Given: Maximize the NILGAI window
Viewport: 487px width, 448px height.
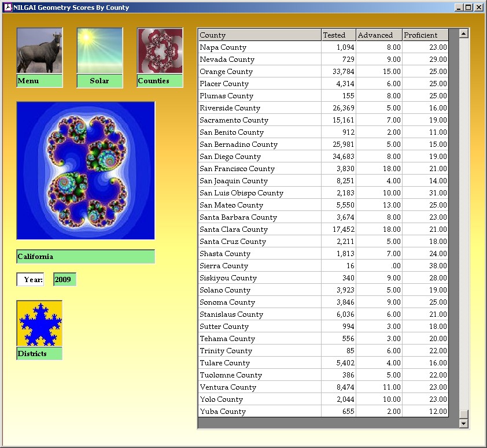Looking at the screenshot, I should tap(468, 8).
